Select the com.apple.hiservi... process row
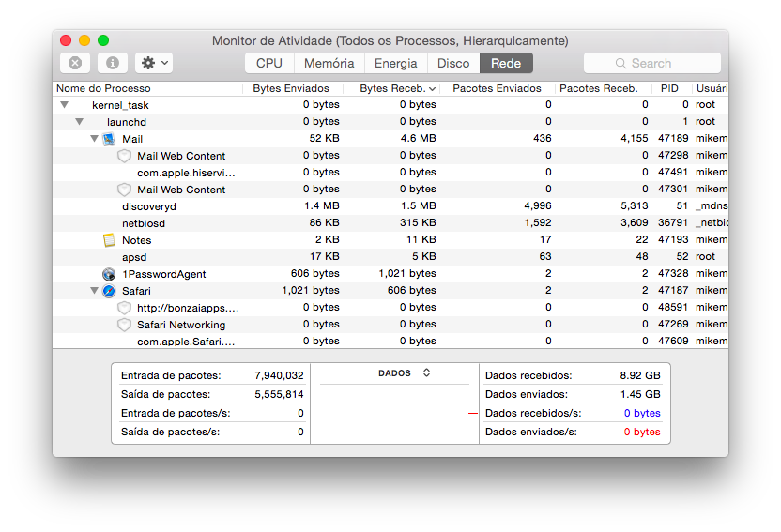Image resolution: width=781 pixels, height=532 pixels. pyautogui.click(x=390, y=173)
